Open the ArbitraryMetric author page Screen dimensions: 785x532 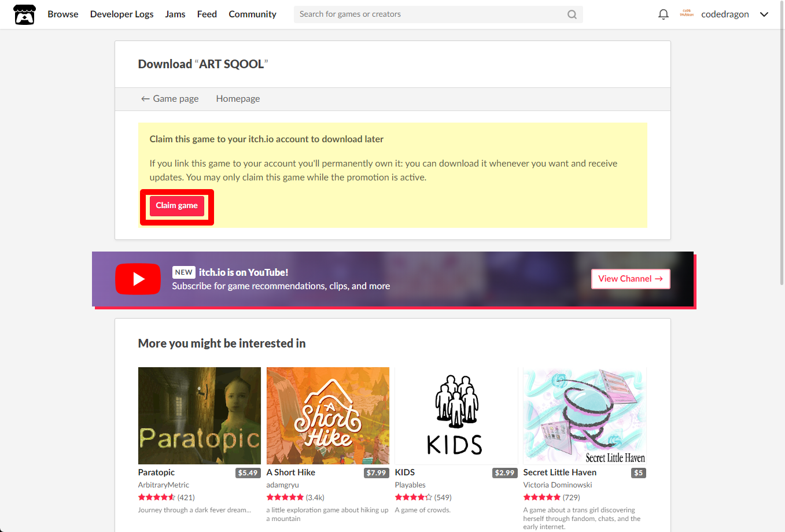tap(164, 485)
